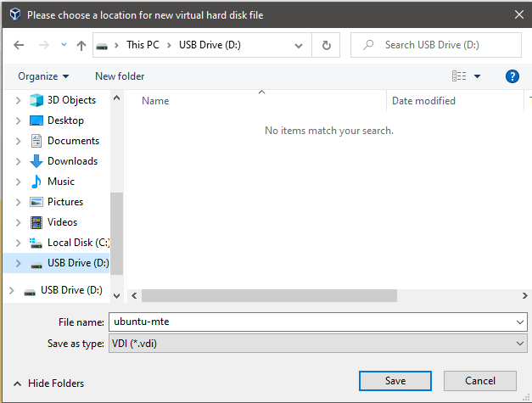
Task: Select 3D Objects in navigation pane
Action: pos(71,100)
